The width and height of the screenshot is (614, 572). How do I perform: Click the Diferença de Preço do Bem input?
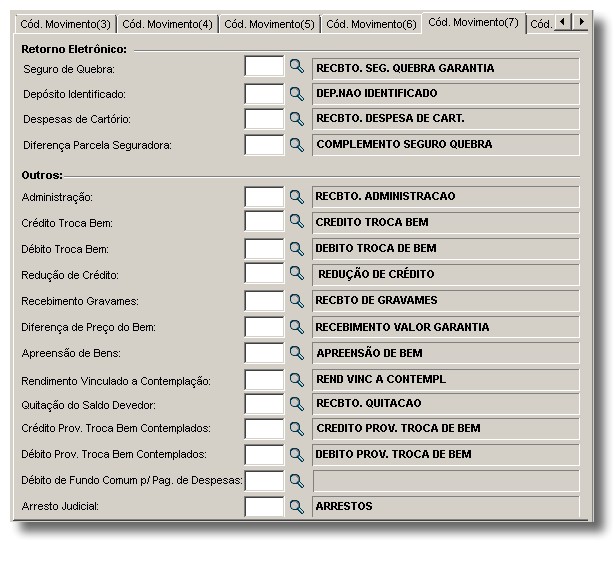tap(264, 327)
